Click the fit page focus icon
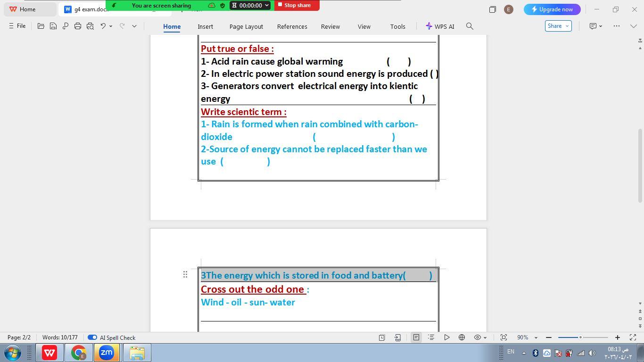Screen dimensions: 644x362 click(504, 337)
